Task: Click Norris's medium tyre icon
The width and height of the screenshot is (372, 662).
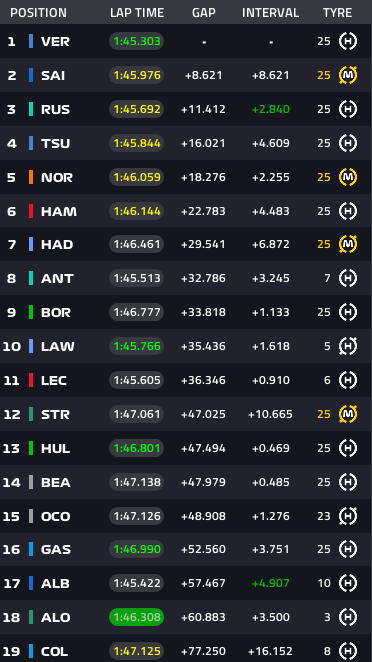Action: pos(348,177)
